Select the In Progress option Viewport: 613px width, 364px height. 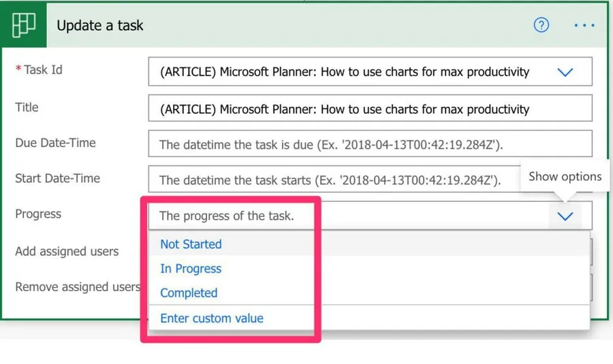191,269
